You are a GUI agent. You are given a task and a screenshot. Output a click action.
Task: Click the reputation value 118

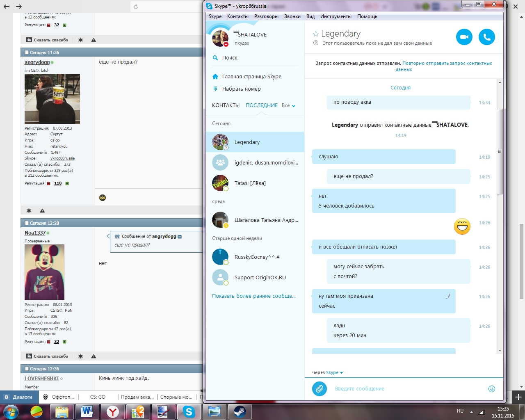(x=58, y=183)
